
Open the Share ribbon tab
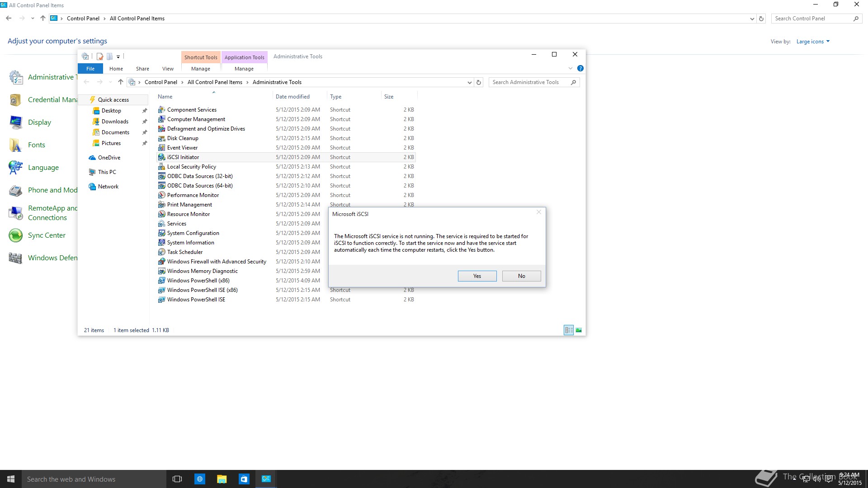tap(142, 69)
